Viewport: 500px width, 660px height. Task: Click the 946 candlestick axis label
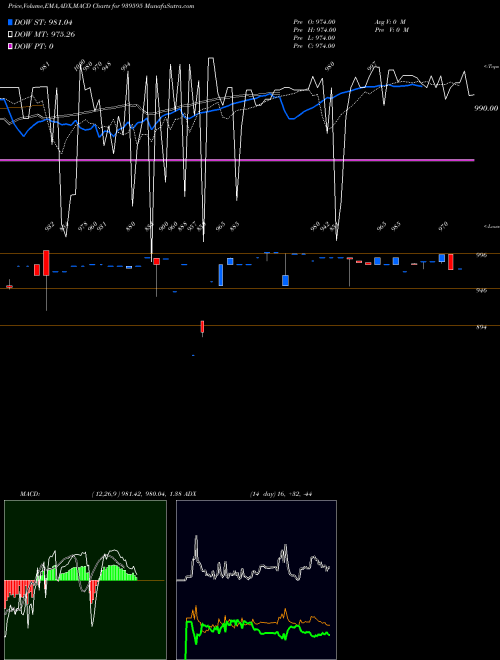482,290
